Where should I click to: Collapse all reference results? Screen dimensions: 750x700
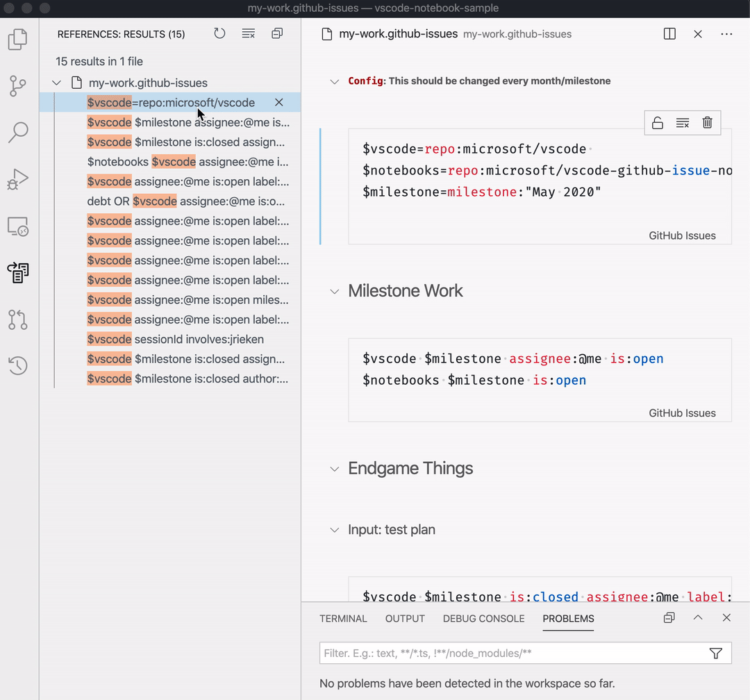[x=277, y=33]
